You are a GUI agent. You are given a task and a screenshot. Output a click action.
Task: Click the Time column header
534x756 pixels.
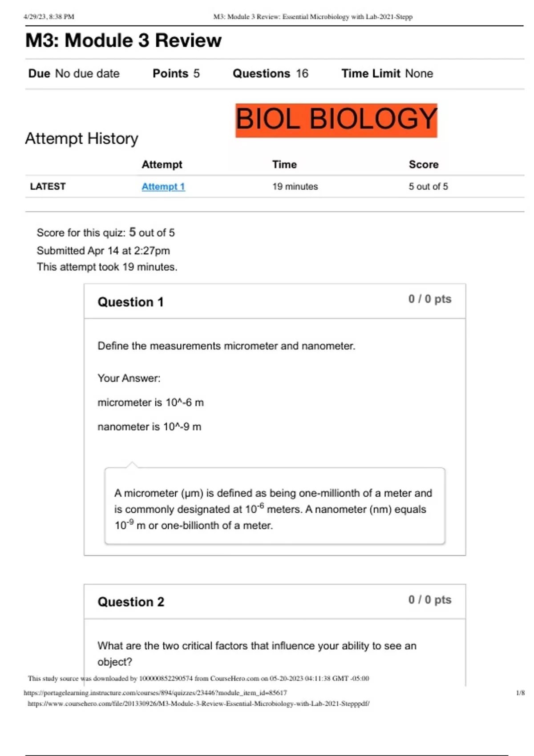pyautogui.click(x=284, y=165)
